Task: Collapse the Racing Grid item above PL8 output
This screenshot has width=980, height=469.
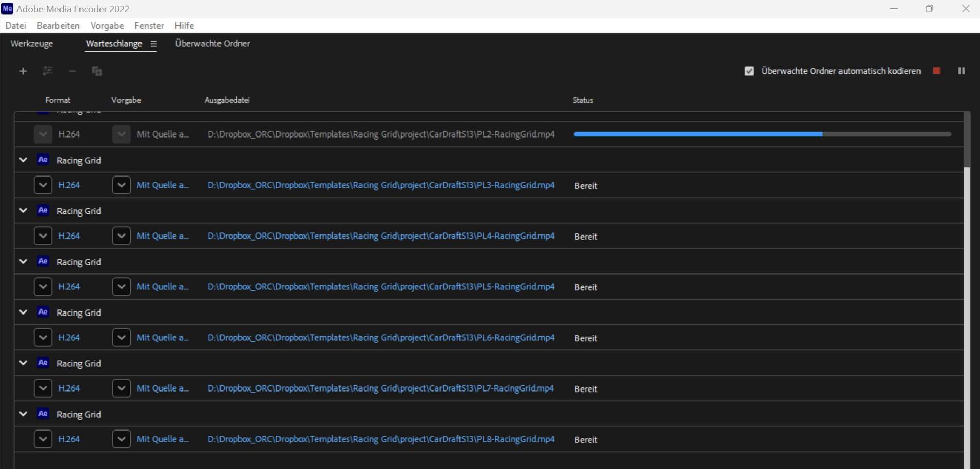Action: (23, 414)
